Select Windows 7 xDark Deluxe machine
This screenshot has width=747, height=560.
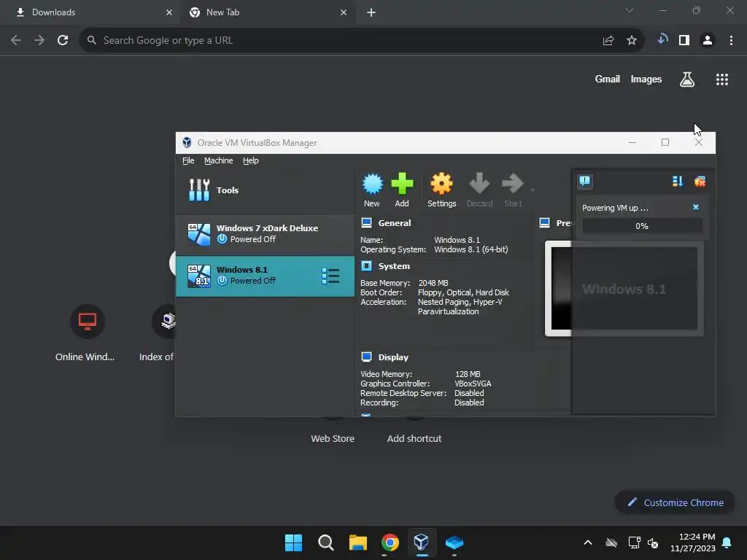pos(265,234)
